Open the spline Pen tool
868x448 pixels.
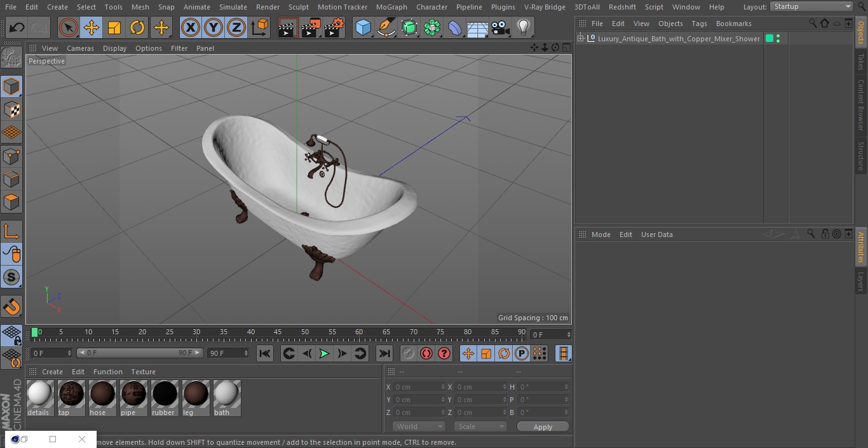click(x=386, y=28)
